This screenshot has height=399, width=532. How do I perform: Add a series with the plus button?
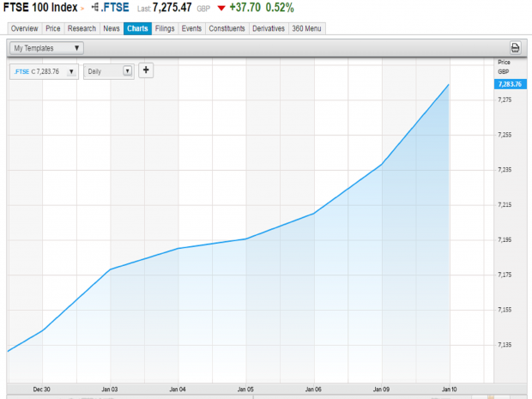click(x=146, y=70)
